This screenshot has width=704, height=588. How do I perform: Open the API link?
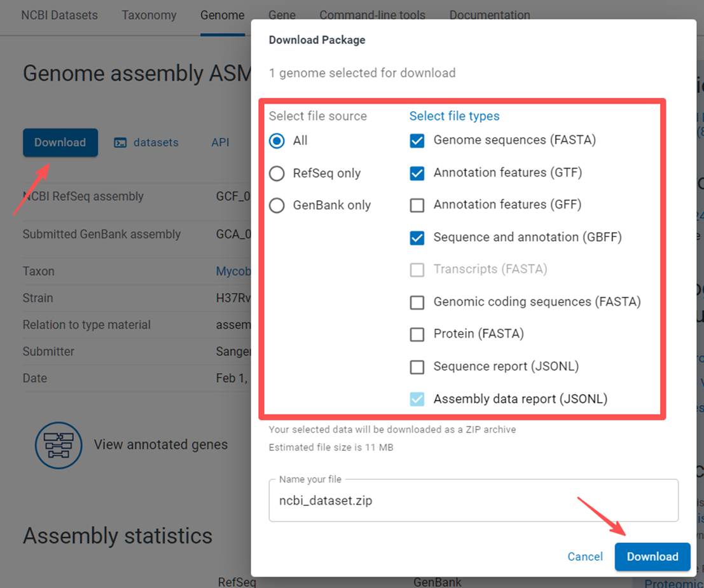[x=220, y=142]
